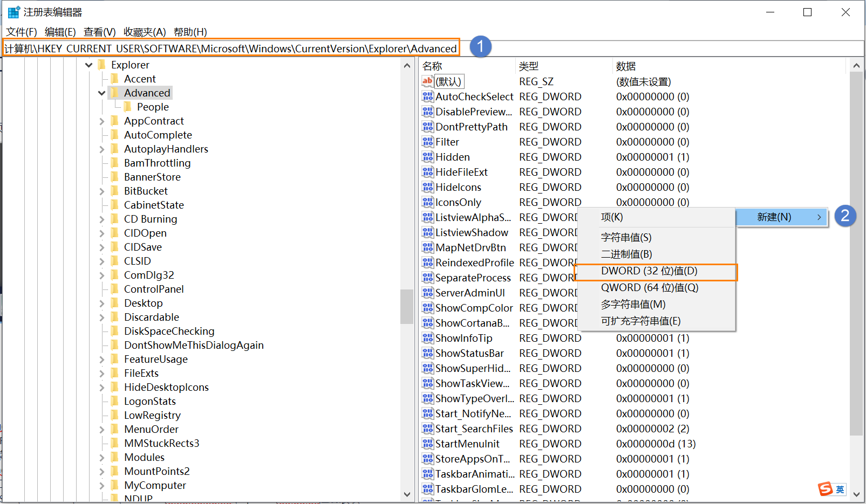The height and width of the screenshot is (504, 866).
Task: Click the ShowInfoTip value icon
Action: (428, 338)
